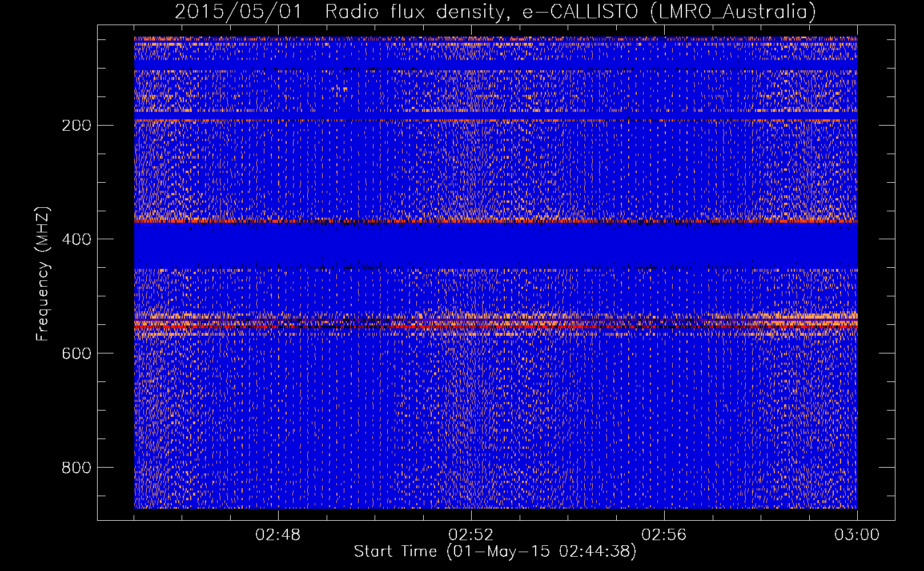The height and width of the screenshot is (571, 924).
Task: Click the plot title text '2015/05/01 Radio flux density'
Action: [x=339, y=12]
